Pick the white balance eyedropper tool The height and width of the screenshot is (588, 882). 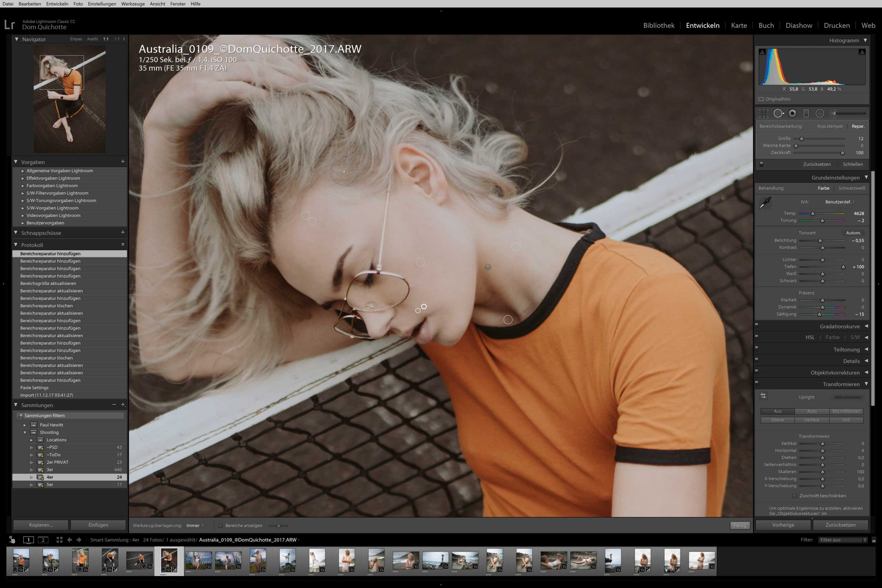tap(765, 203)
